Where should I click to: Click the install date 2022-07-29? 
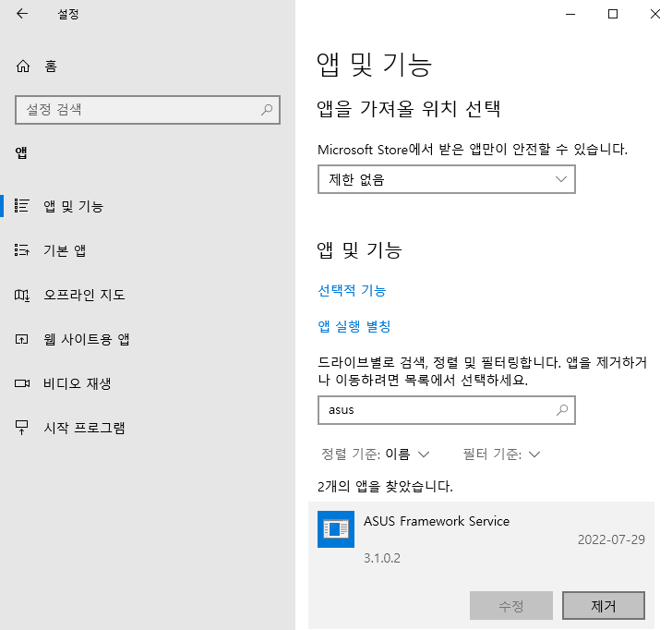611,539
